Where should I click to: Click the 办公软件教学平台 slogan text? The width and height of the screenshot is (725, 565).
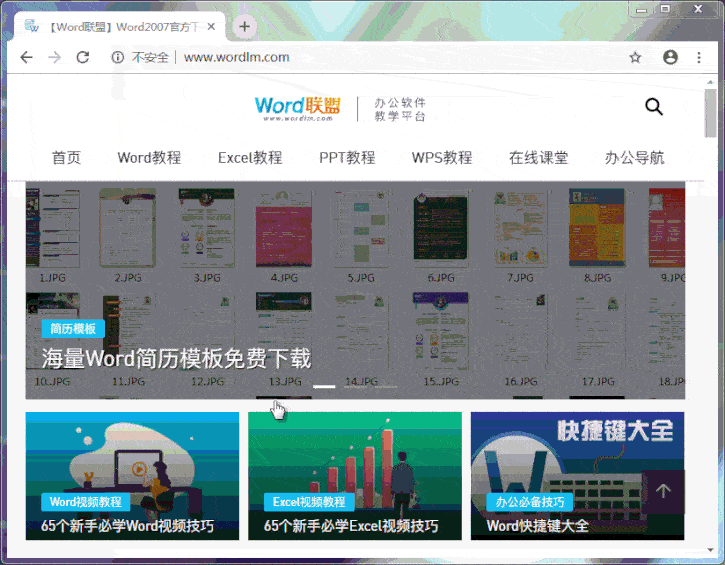(399, 109)
